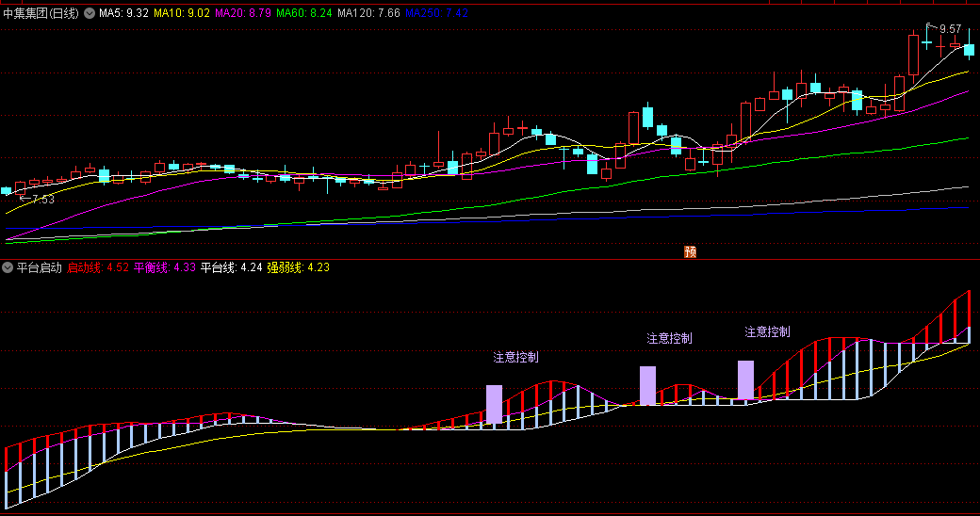Click the MA20: 8.79 magenta label
Viewport: 980px width, 516px height.
coord(243,13)
